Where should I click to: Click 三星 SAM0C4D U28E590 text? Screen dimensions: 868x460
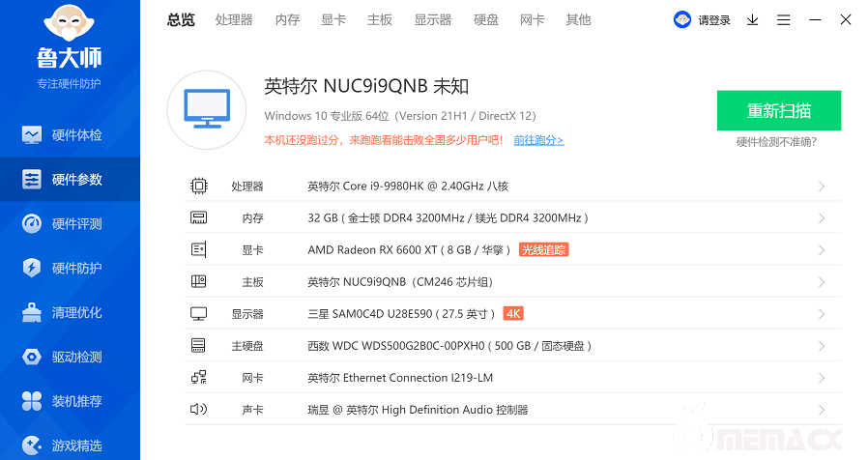tap(401, 314)
